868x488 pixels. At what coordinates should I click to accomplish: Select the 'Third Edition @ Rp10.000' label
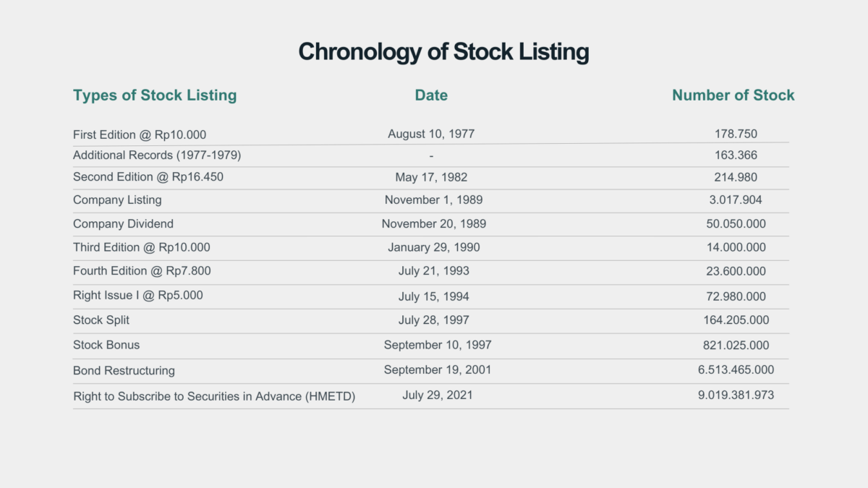[x=142, y=247]
